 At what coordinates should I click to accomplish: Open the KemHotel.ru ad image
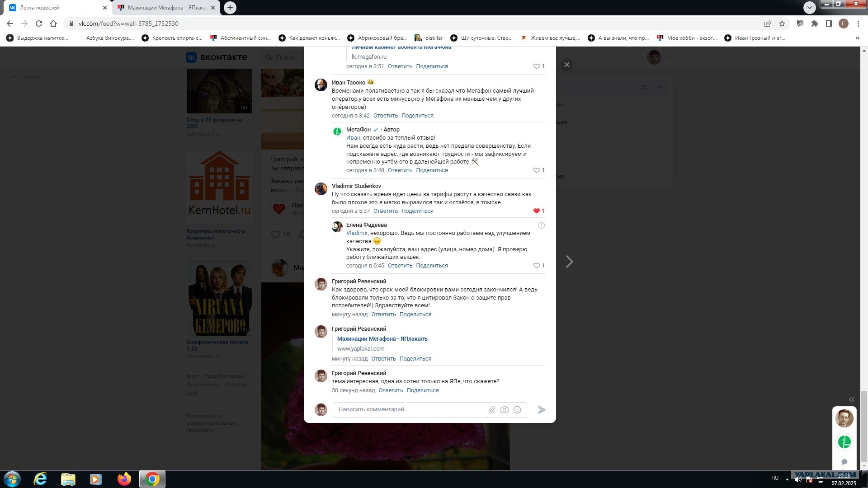[219, 187]
